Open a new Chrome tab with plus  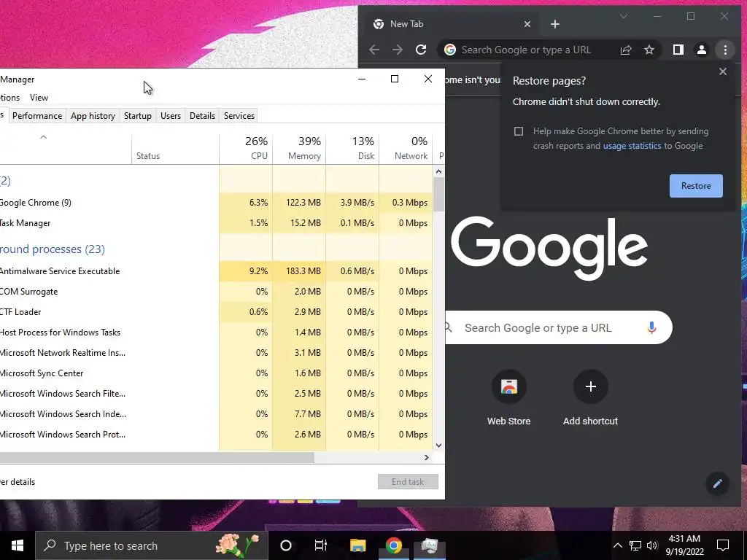tap(555, 24)
